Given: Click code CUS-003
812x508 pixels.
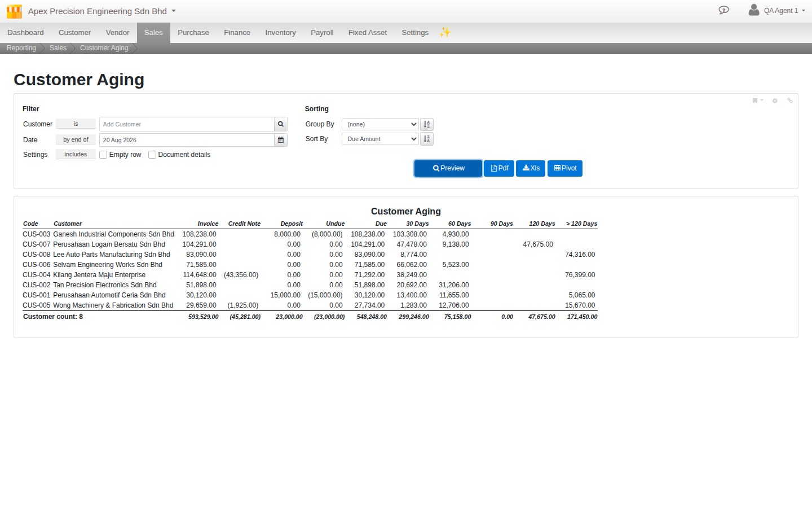Looking at the screenshot, I should tap(37, 234).
